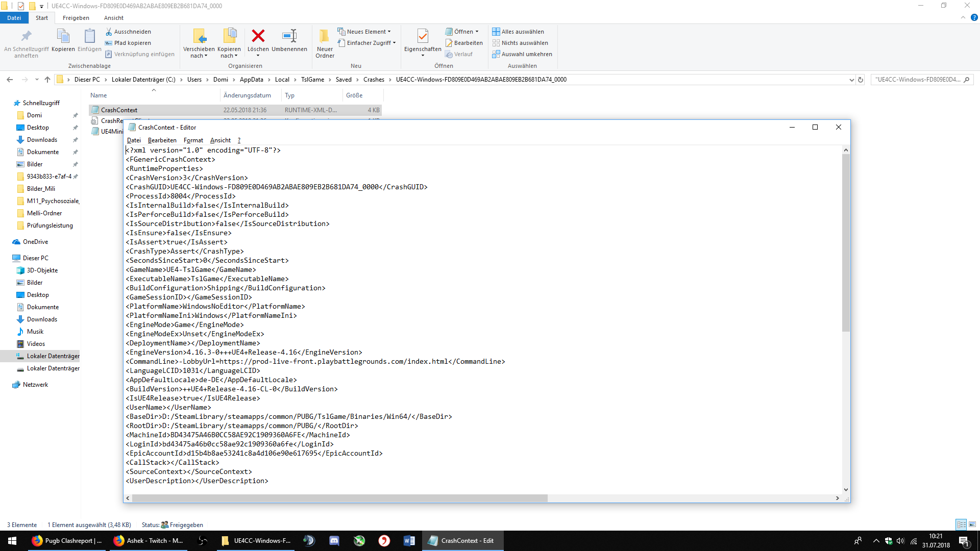This screenshot has width=980, height=551.
Task: Click the Ausschneiden scissors icon
Action: pyautogui.click(x=109, y=32)
